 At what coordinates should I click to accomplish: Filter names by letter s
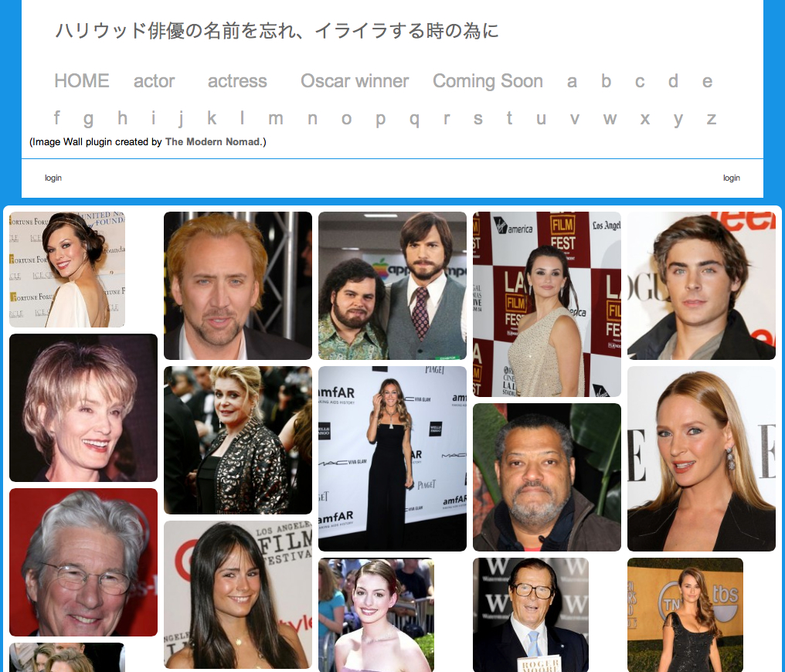click(477, 119)
